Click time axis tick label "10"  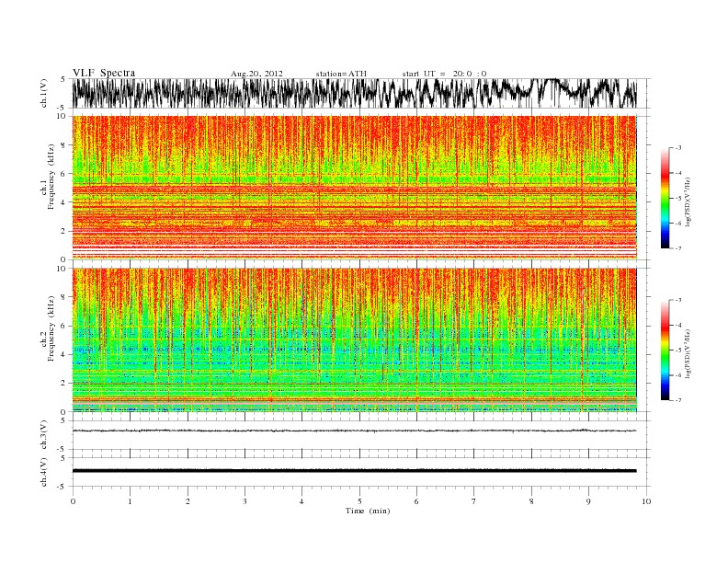646,501
